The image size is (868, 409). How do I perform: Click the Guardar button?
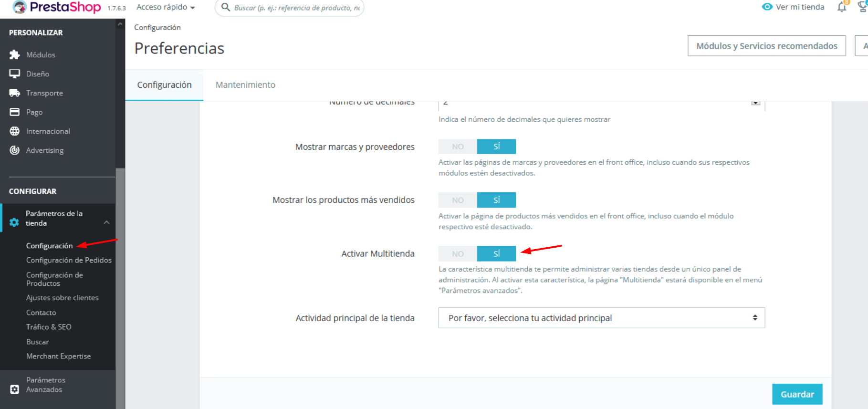pos(797,394)
